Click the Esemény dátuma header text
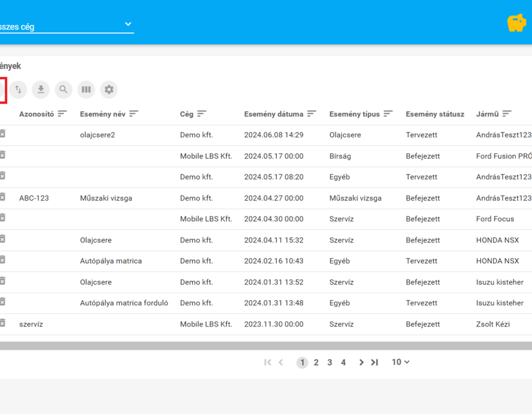 coord(274,114)
